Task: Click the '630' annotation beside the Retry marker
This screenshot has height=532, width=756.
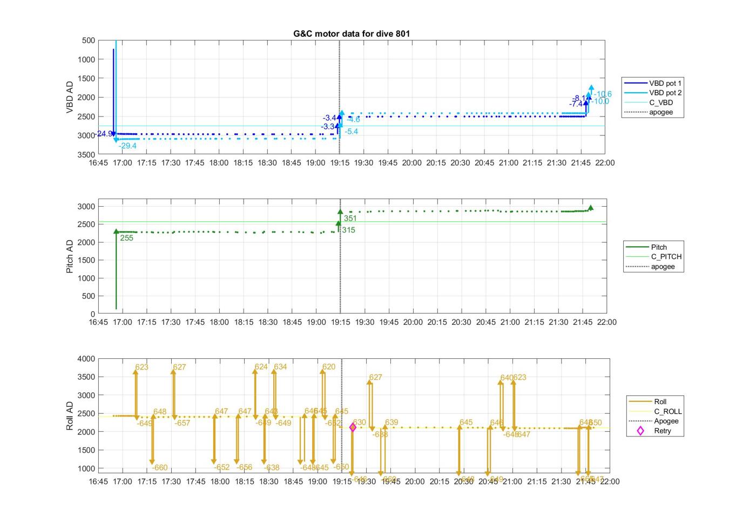Action: click(360, 422)
